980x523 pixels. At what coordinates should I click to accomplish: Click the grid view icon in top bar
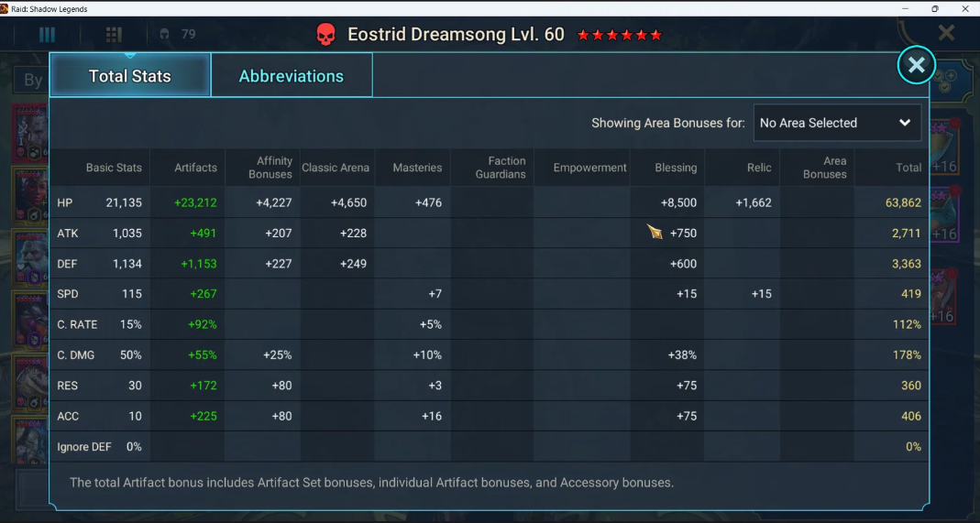point(114,34)
